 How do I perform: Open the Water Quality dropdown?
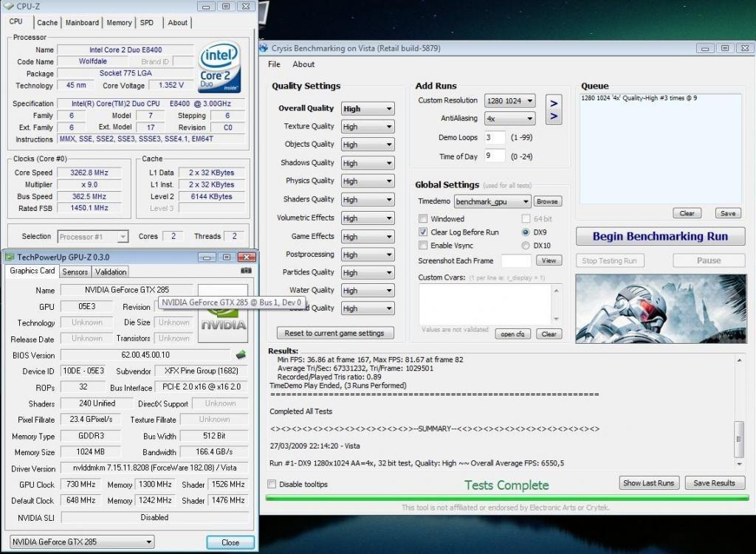point(368,291)
